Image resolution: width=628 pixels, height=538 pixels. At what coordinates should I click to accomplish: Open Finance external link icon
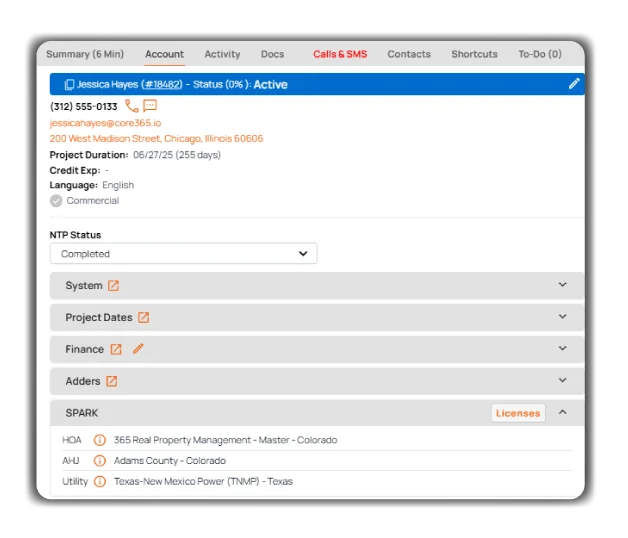coord(116,349)
